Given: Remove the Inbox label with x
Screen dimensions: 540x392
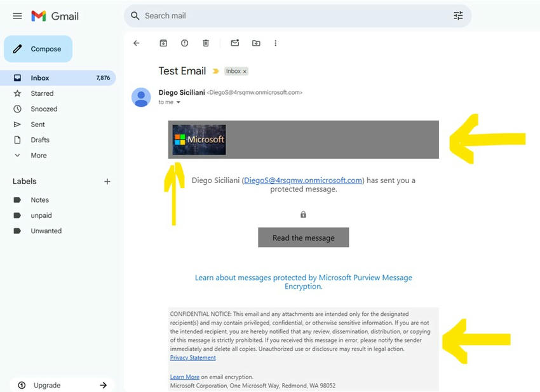Looking at the screenshot, I should 245,71.
